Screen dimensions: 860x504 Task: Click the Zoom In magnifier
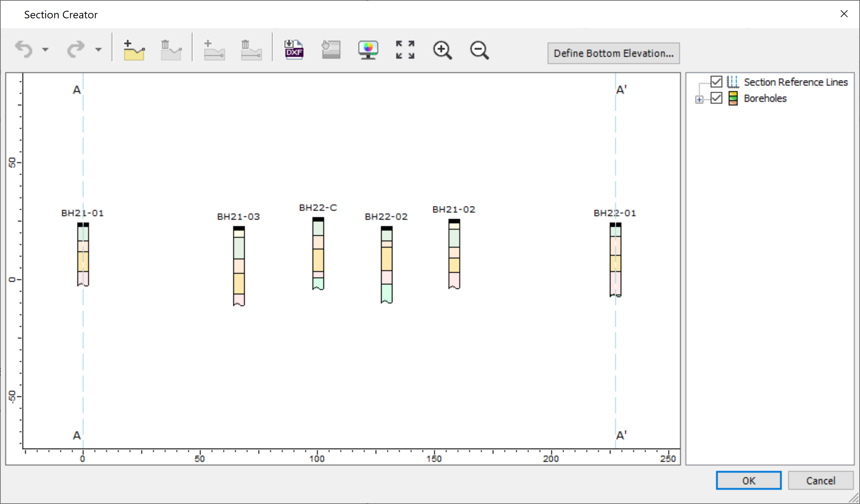(x=442, y=50)
